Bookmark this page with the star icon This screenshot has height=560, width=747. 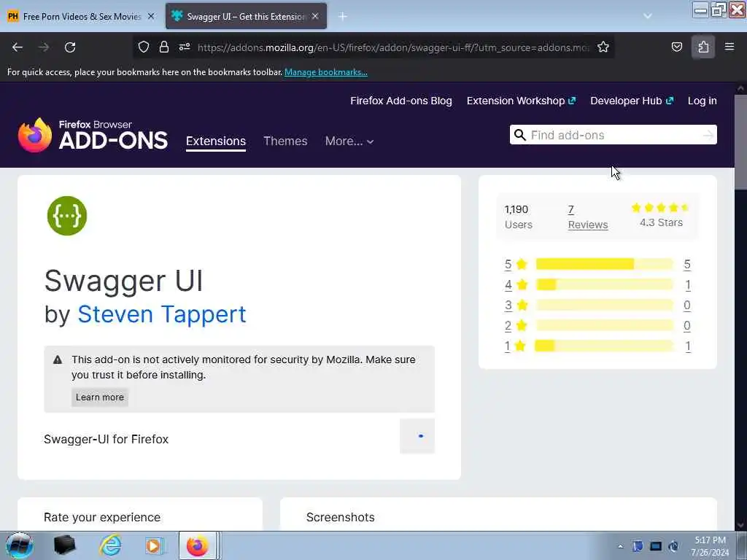(603, 47)
